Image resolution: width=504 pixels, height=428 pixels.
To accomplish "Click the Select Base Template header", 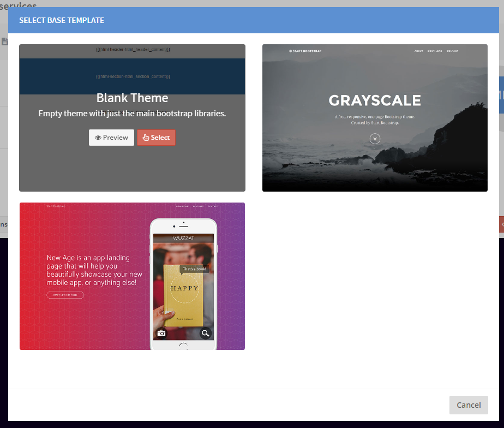I will [x=62, y=20].
